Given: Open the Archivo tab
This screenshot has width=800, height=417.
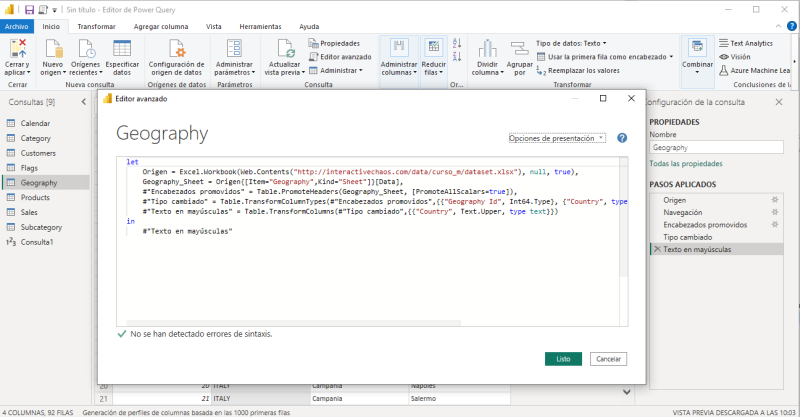Looking at the screenshot, I should click(17, 27).
